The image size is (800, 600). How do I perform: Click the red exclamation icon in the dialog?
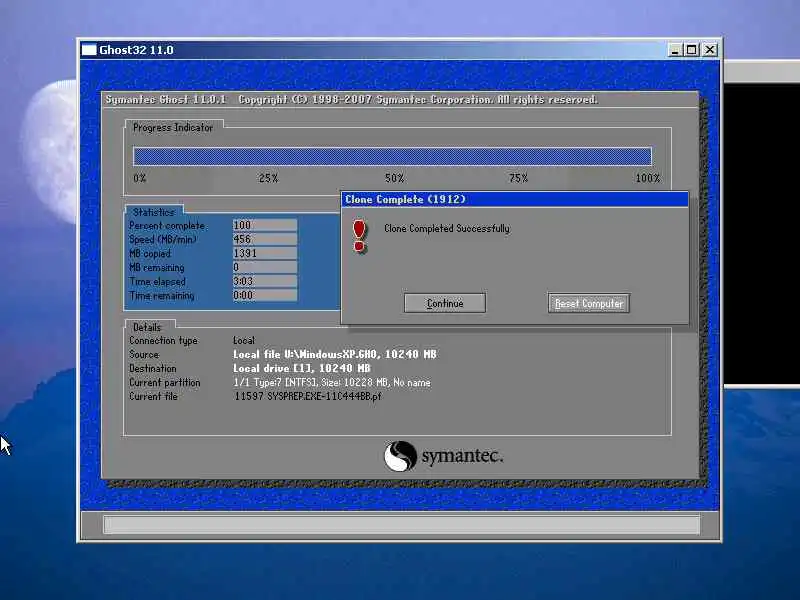[x=360, y=236]
